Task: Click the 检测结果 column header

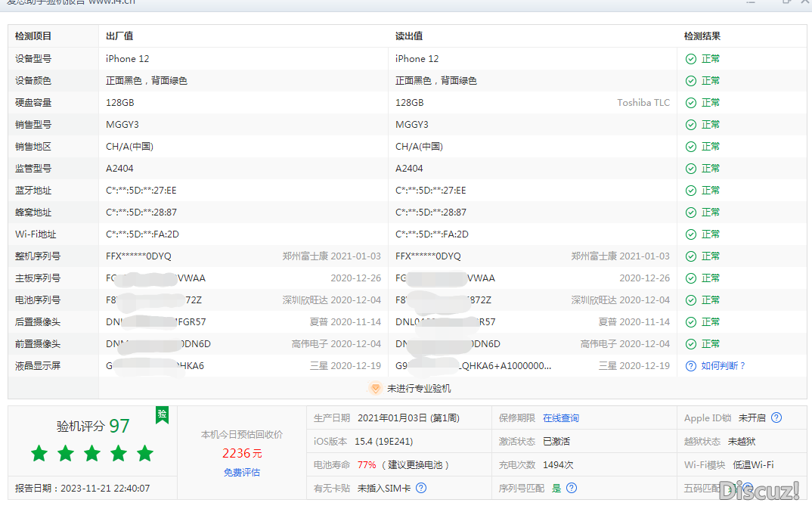Action: pyautogui.click(x=702, y=36)
